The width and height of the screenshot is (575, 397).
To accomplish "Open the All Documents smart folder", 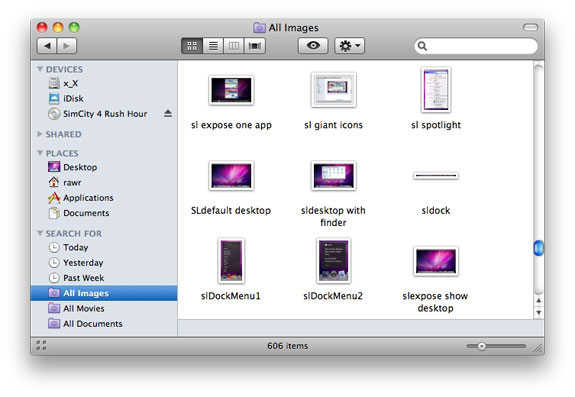I will pyautogui.click(x=85, y=324).
